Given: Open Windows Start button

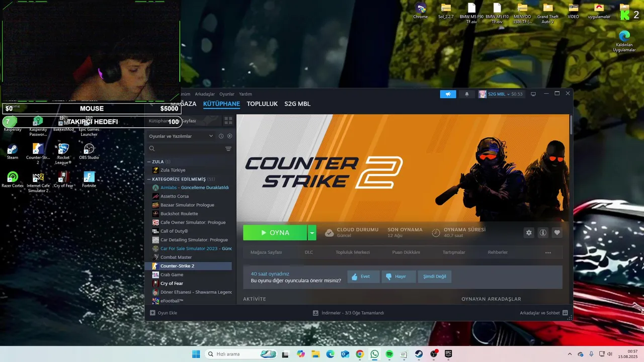Looking at the screenshot, I should [x=196, y=354].
